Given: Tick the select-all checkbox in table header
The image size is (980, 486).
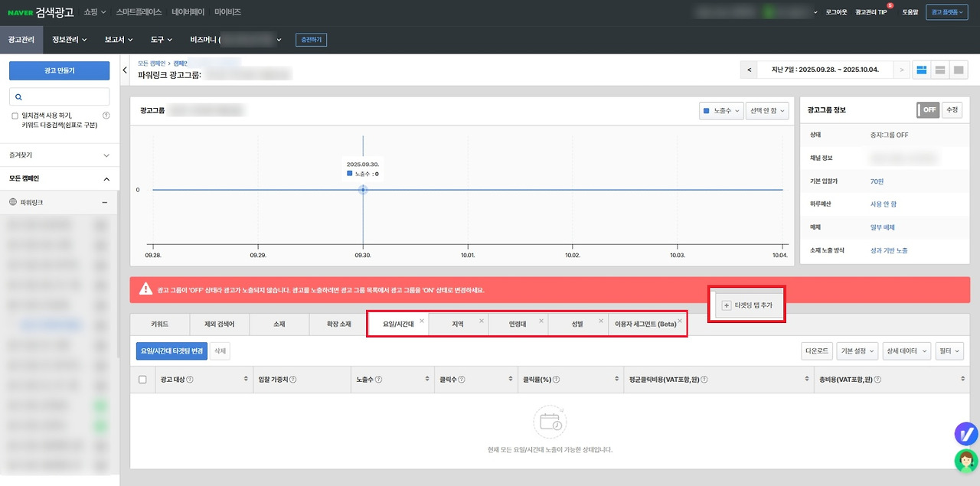Looking at the screenshot, I should tap(142, 379).
